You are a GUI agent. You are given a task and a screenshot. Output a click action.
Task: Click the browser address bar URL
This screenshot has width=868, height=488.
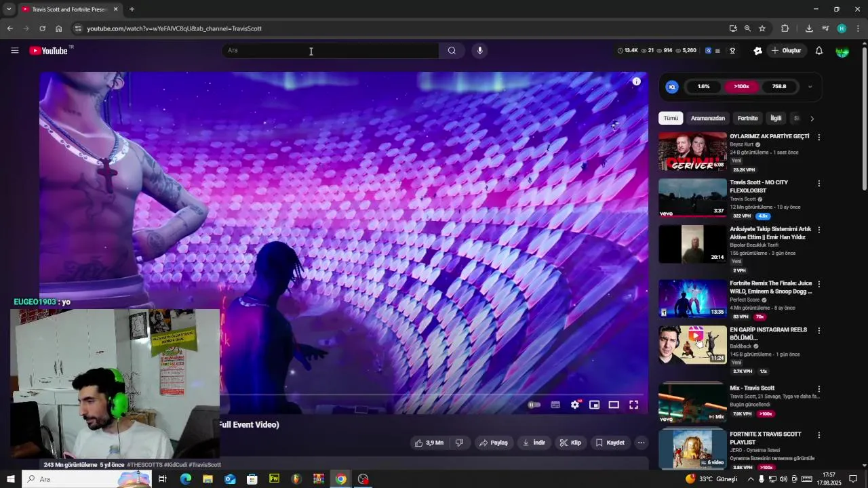pos(174,28)
